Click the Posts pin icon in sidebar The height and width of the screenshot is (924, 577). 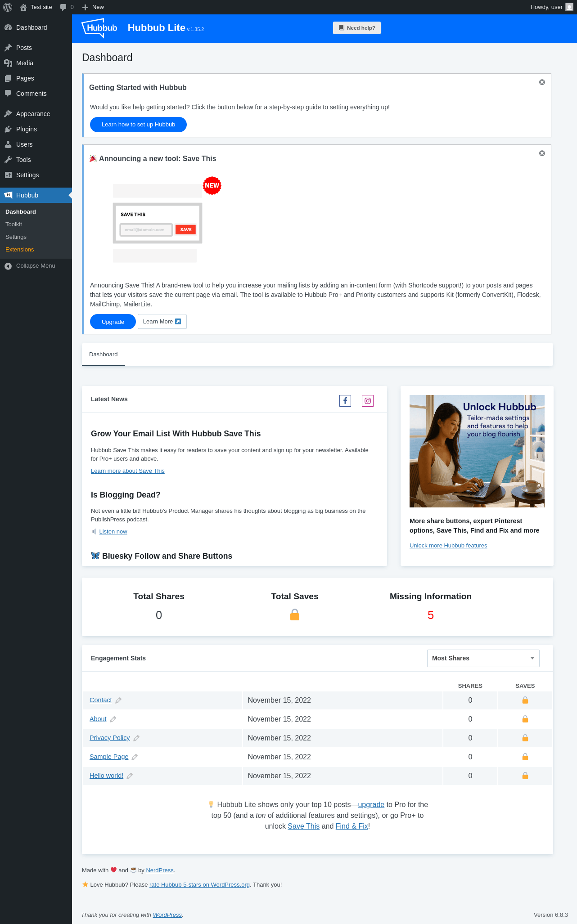click(x=8, y=48)
